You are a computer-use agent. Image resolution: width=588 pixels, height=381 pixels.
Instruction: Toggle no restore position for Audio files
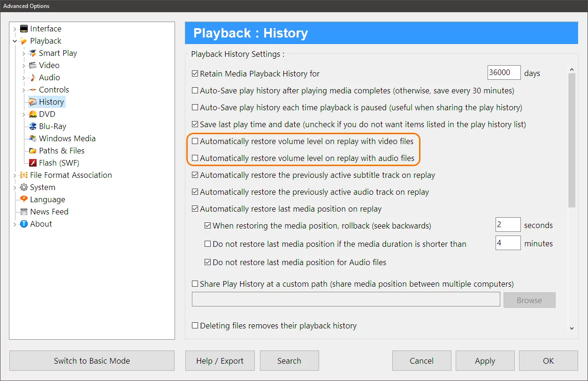pos(208,262)
